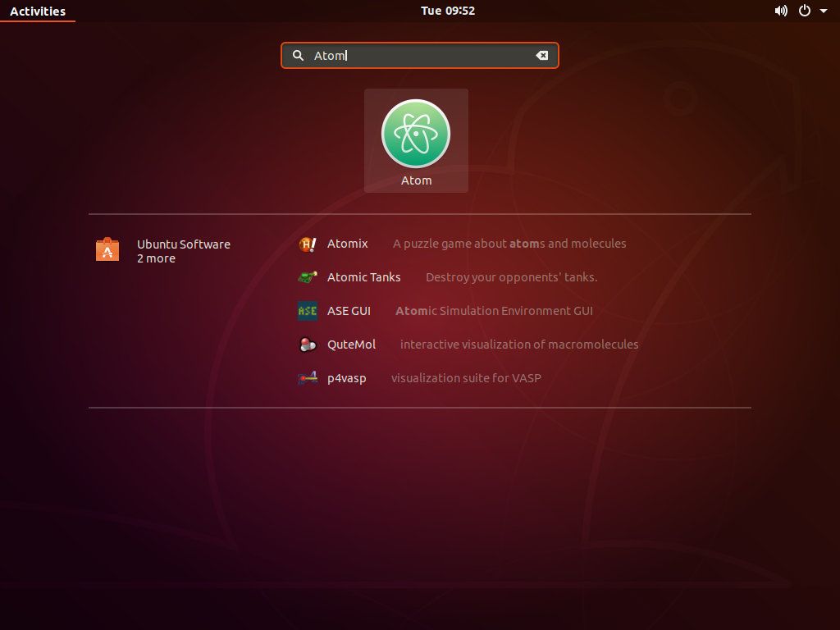Viewport: 840px width, 630px height.
Task: Open ASE GUI simulation environment
Action: [x=349, y=311]
